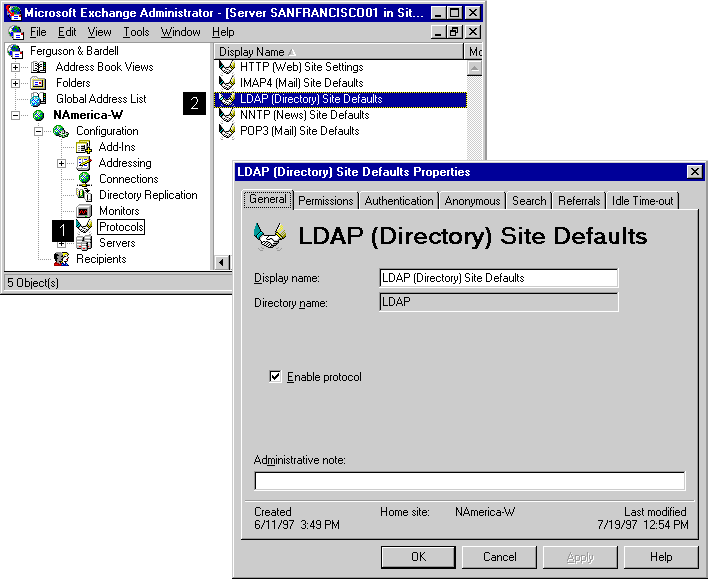Screen dimensions: 708x579
Task: Switch to the Anonymous tab
Action: click(472, 201)
